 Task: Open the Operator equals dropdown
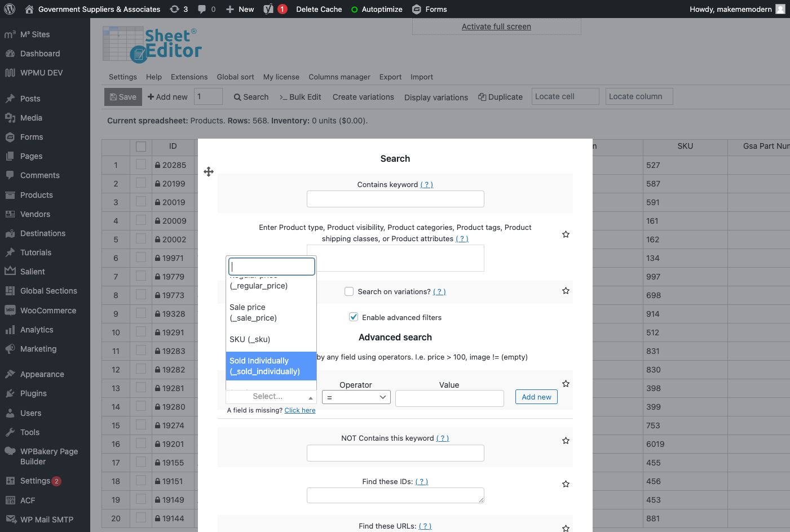(x=356, y=397)
